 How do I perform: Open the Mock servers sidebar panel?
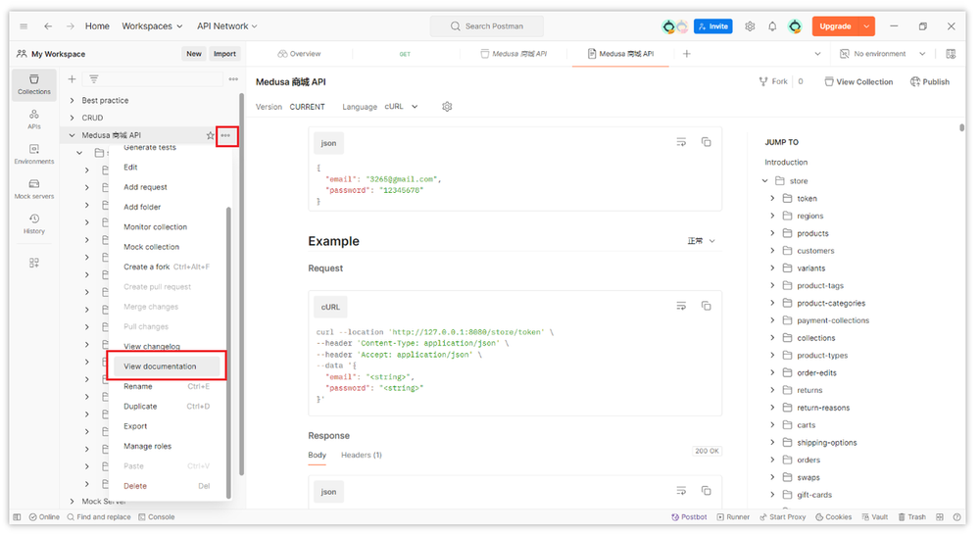pyautogui.click(x=33, y=189)
